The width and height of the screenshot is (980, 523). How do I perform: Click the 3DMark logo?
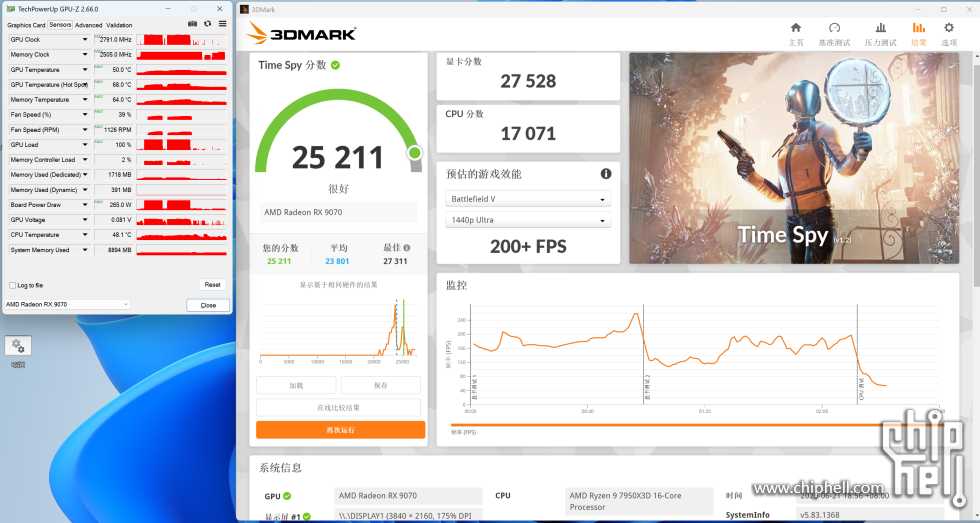(301, 33)
